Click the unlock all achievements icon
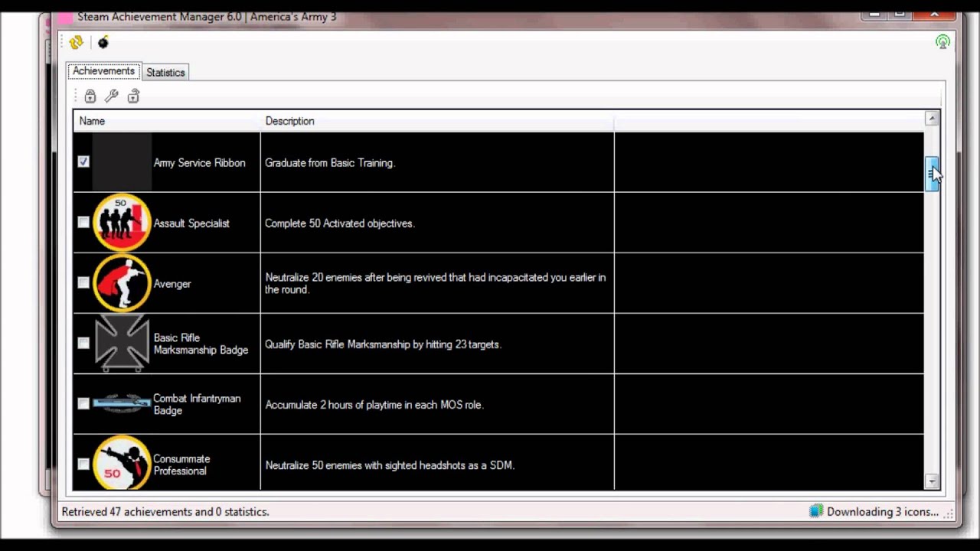This screenshot has width=980, height=551. 133,96
